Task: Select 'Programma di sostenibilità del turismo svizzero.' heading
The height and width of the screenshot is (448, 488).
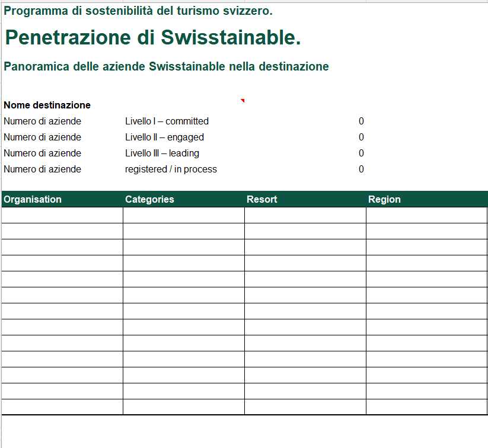Action: (x=138, y=11)
